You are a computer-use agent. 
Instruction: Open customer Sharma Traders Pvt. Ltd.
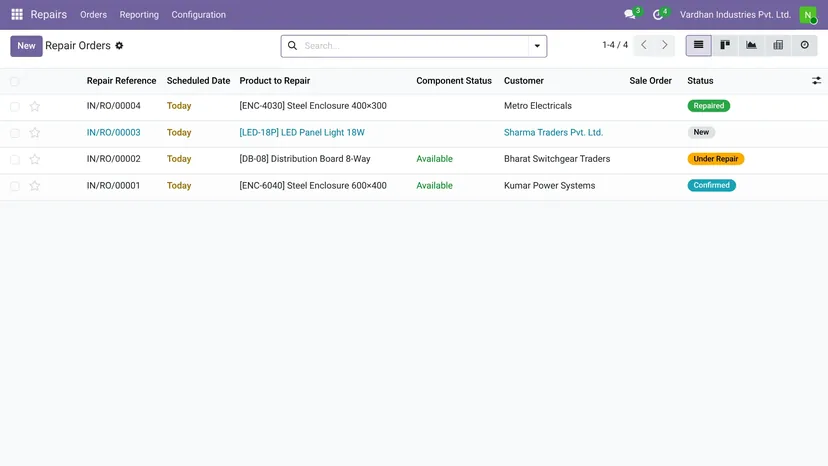553,133
